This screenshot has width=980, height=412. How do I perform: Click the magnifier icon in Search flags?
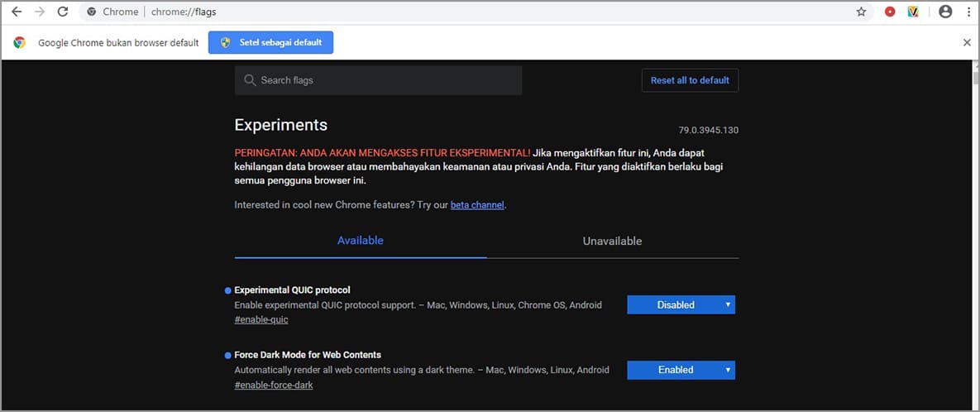(250, 80)
